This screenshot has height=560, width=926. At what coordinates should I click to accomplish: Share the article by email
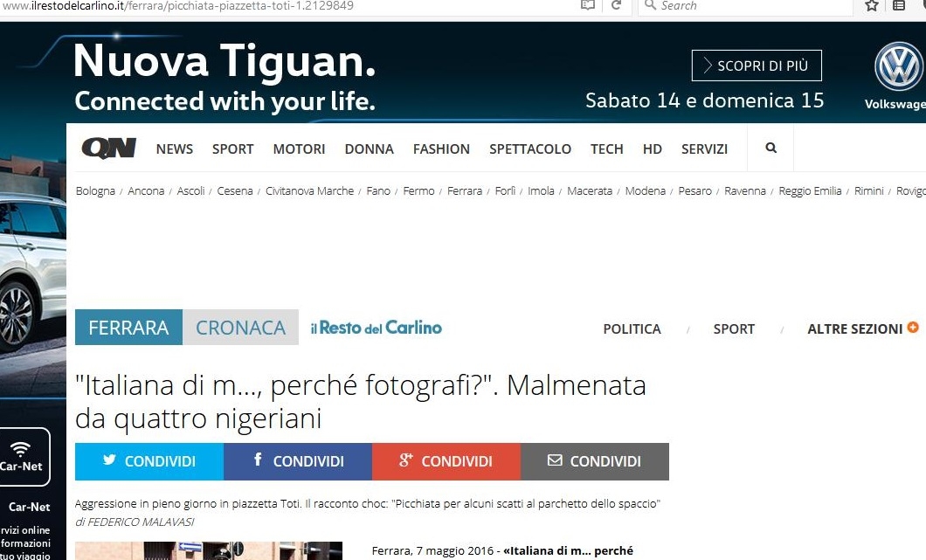595,461
